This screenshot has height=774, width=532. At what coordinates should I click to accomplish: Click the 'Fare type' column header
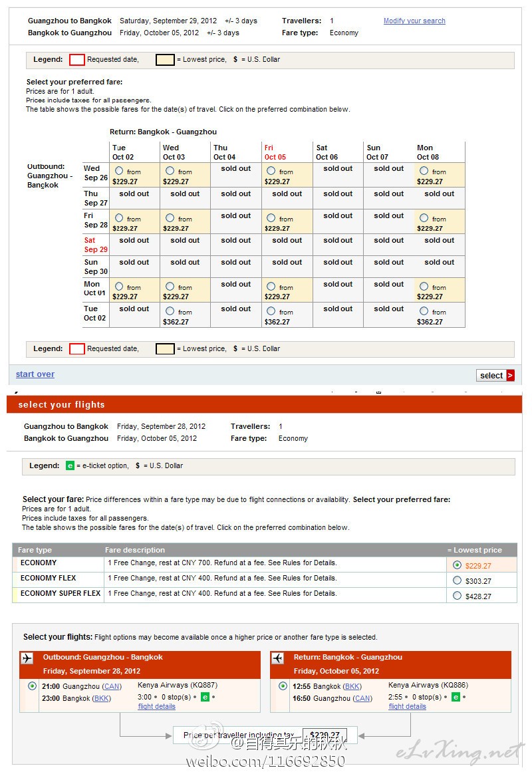[35, 550]
